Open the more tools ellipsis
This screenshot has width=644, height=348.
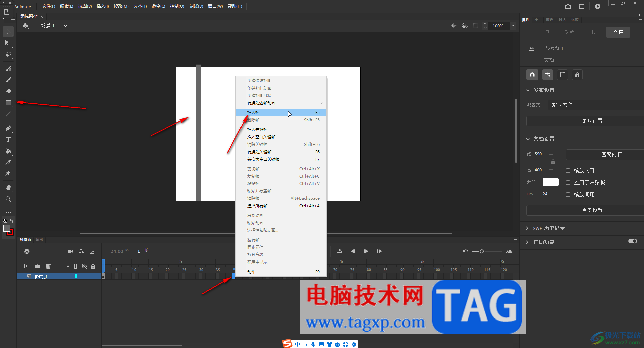tap(8, 212)
